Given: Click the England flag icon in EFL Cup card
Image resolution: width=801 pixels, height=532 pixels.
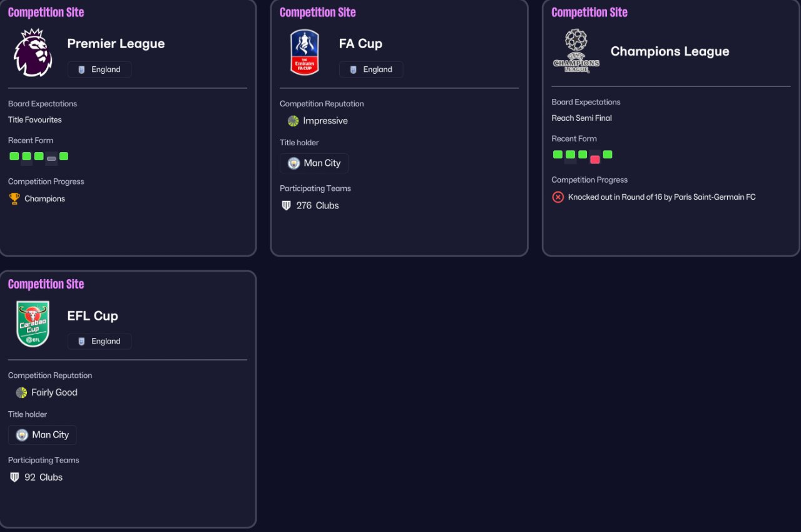Looking at the screenshot, I should click(81, 341).
